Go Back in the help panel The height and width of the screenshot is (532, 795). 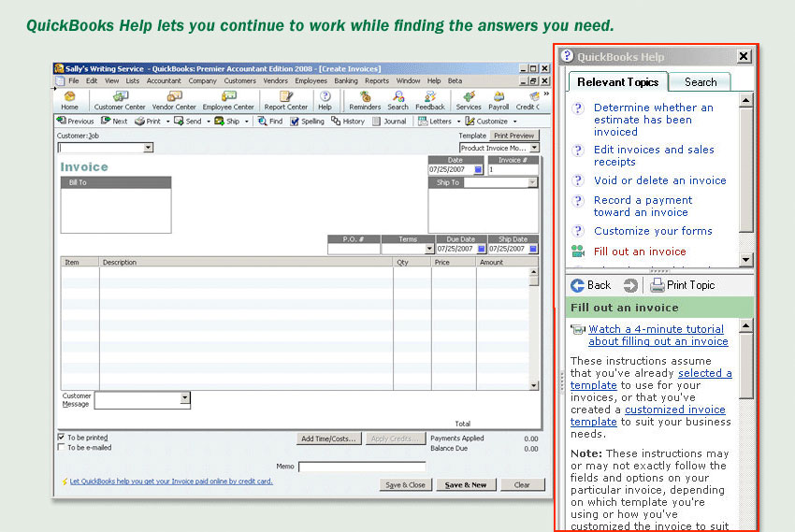[x=590, y=285]
